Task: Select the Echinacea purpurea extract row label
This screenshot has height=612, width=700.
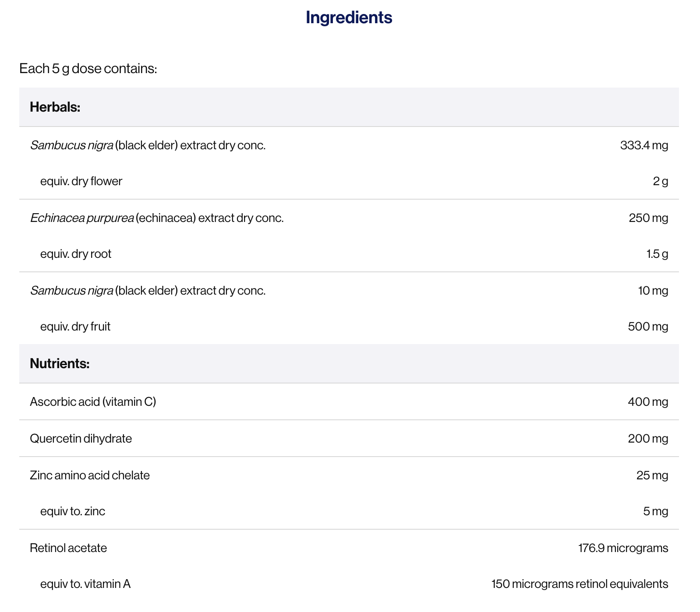Action: coord(157,218)
